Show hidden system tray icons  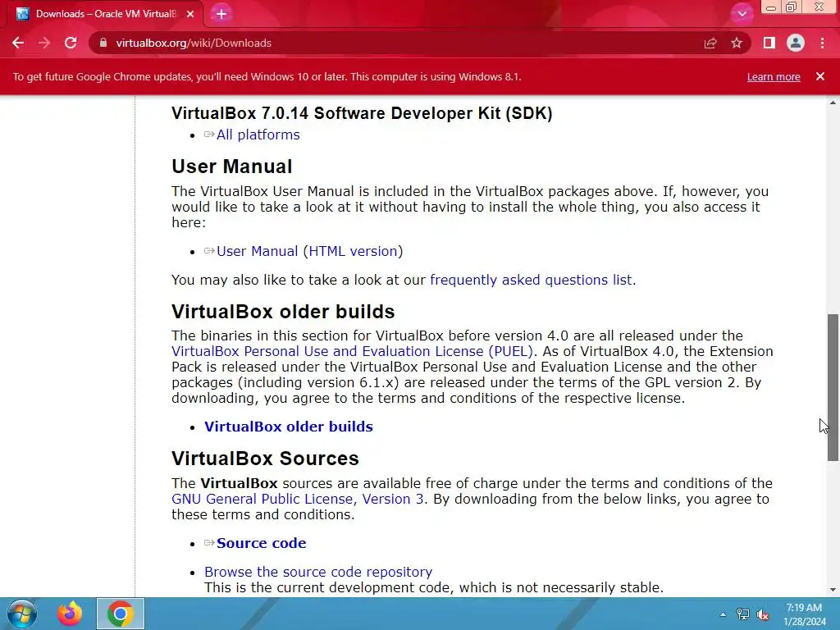(723, 614)
